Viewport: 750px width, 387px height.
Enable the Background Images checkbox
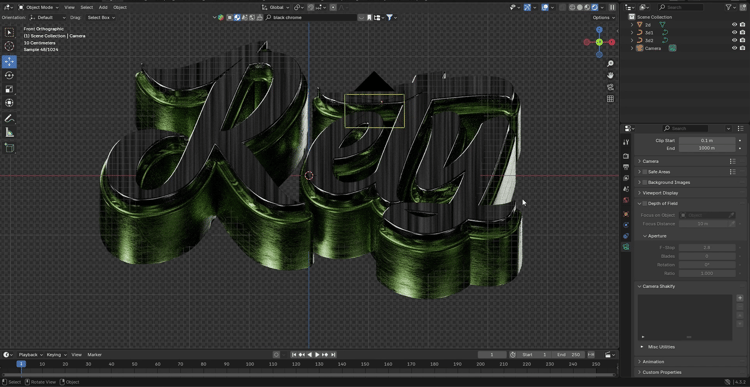644,182
